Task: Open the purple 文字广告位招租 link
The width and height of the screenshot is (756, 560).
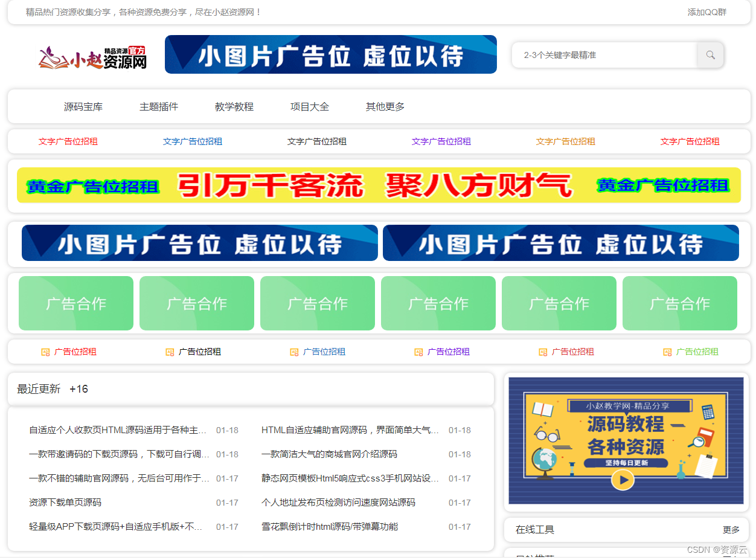Action: (441, 141)
